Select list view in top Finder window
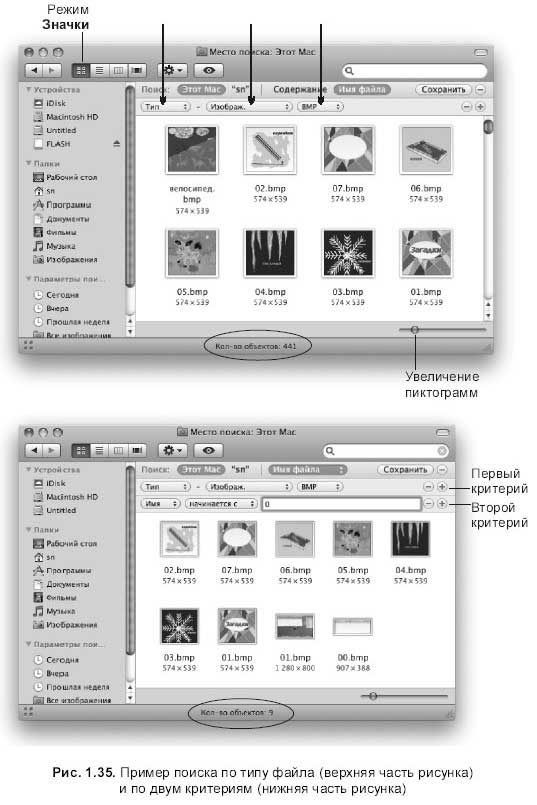537x805 pixels. click(100, 70)
